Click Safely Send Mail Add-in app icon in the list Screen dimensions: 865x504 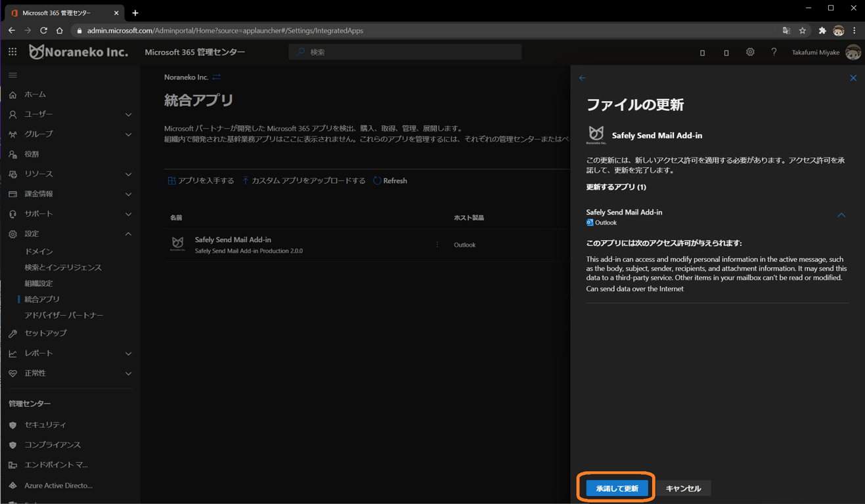(x=178, y=244)
